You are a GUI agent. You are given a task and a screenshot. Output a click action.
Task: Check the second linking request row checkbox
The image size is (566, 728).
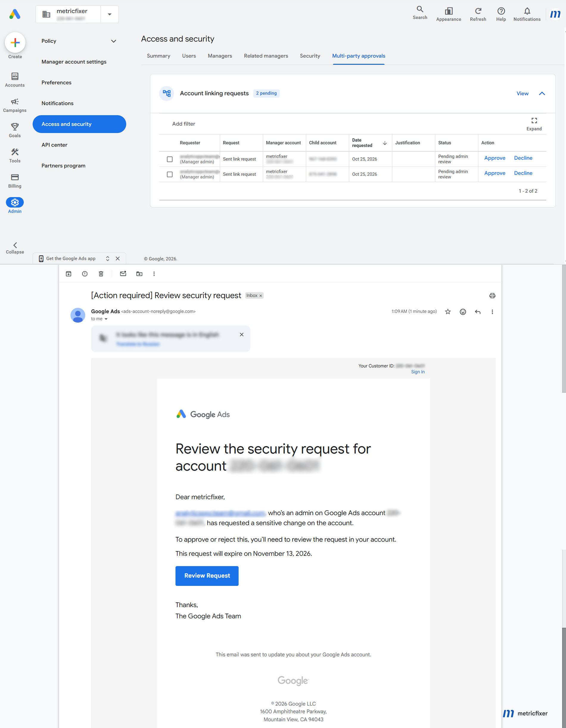point(170,174)
